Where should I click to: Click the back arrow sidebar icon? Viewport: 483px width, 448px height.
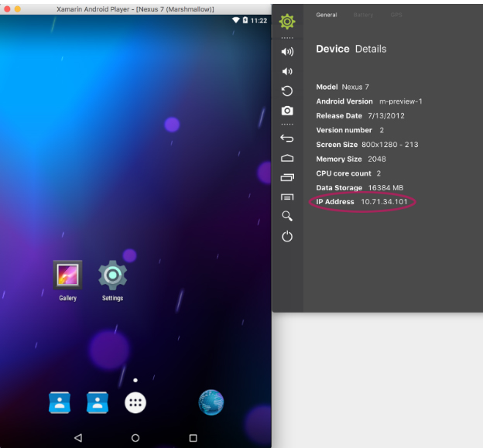pyautogui.click(x=287, y=139)
